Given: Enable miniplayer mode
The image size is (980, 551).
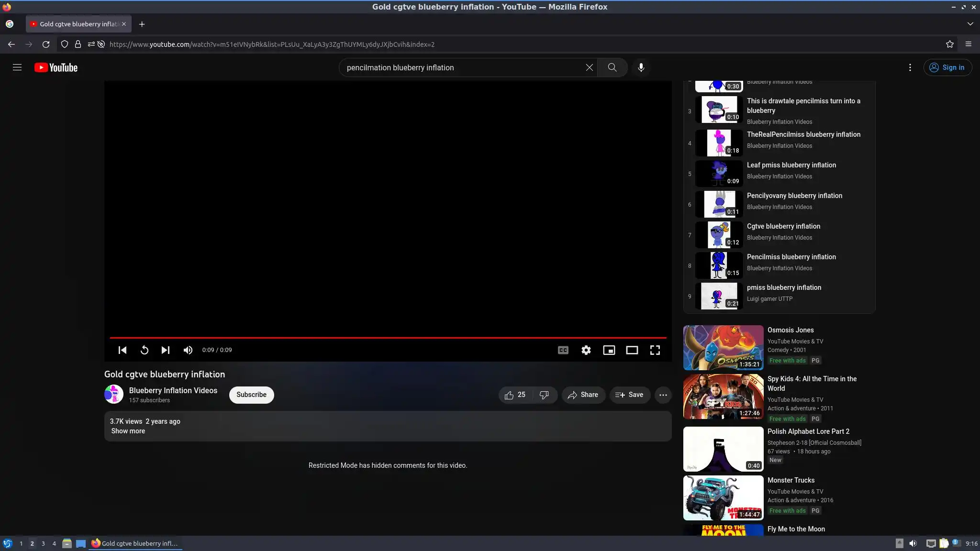Looking at the screenshot, I should tap(609, 350).
